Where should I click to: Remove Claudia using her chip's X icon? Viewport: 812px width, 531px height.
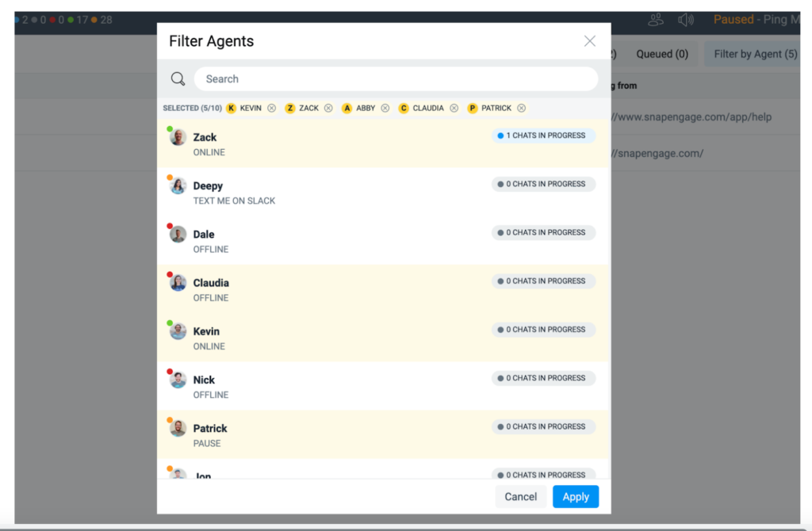(454, 108)
